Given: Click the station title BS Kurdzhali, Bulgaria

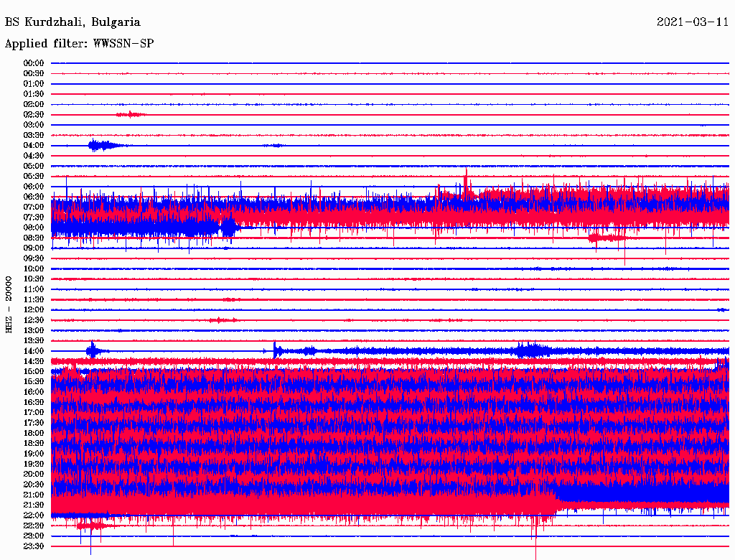Looking at the screenshot, I should [72, 22].
